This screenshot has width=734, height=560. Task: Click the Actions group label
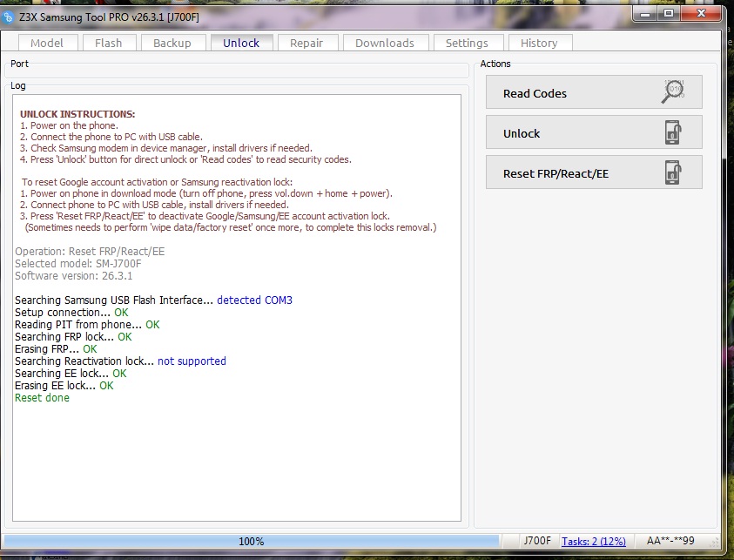tap(495, 64)
